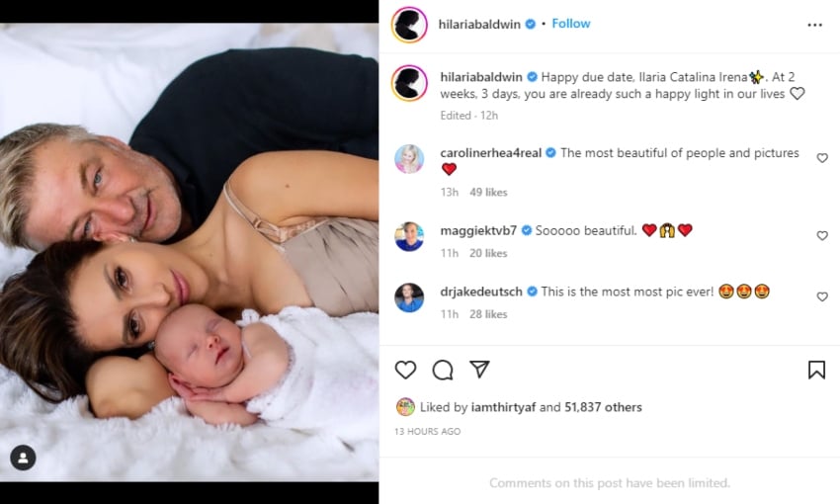The width and height of the screenshot is (840, 504).
Task: Open hilariabaldwin username in post header
Action: (x=479, y=24)
